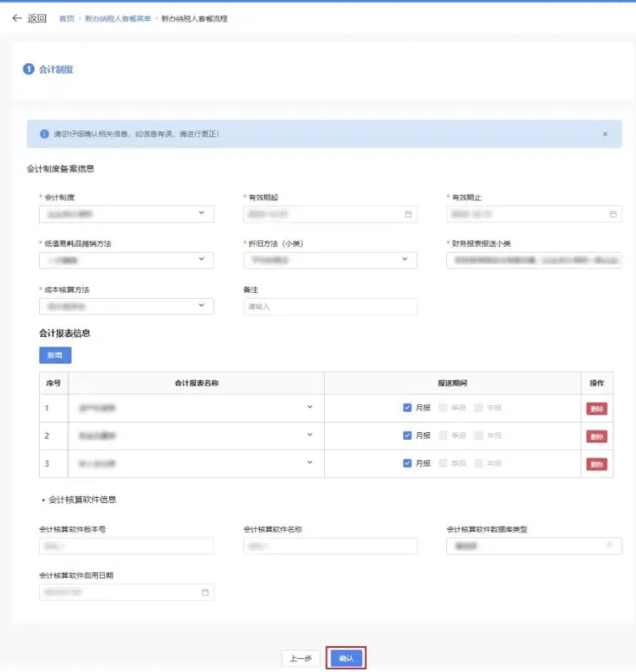Go to 首页 in the breadcrumb
636x672 pixels.
66,18
